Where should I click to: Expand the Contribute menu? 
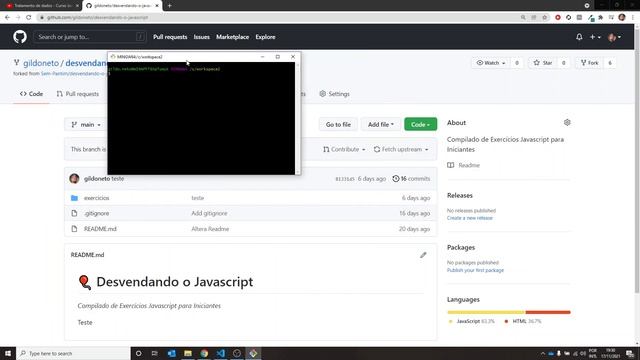tap(344, 149)
